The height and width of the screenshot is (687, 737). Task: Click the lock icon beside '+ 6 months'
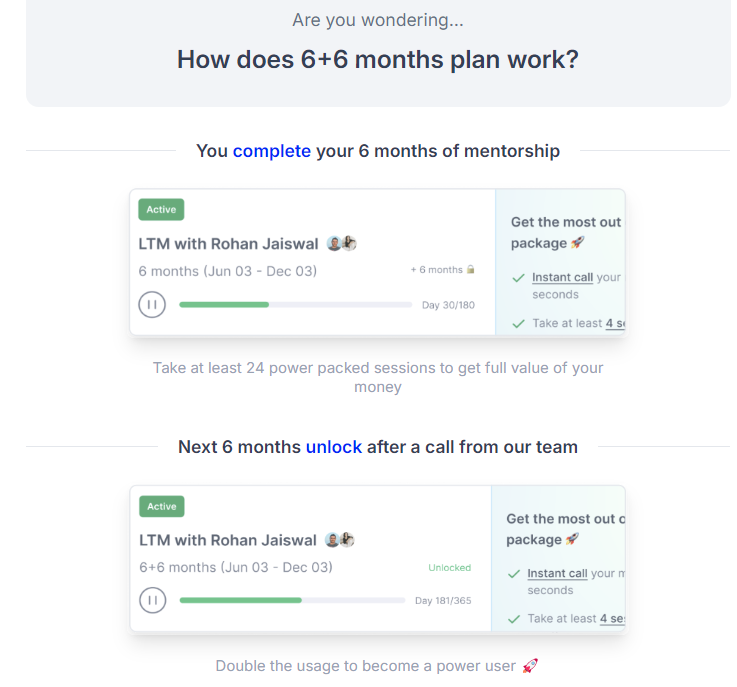[471, 270]
